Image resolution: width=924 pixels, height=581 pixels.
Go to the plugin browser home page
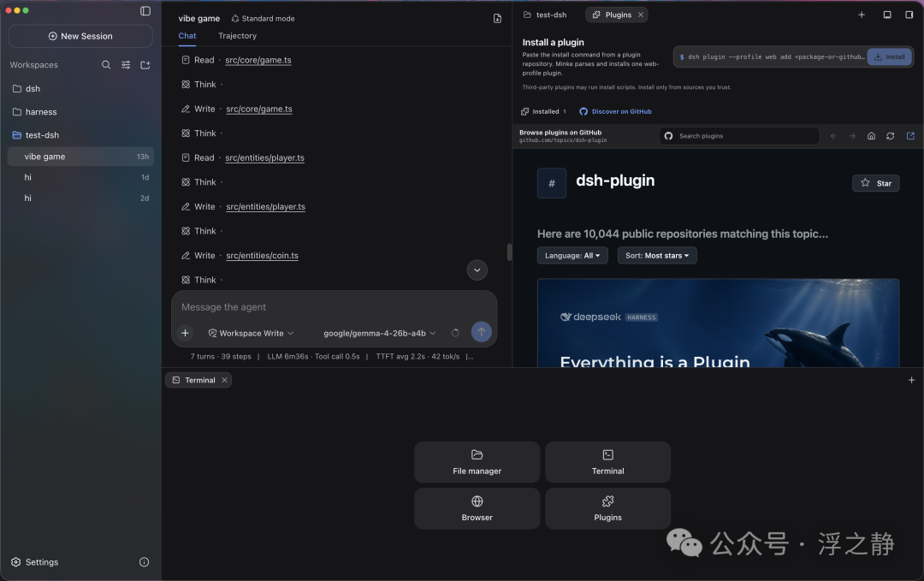coord(871,136)
